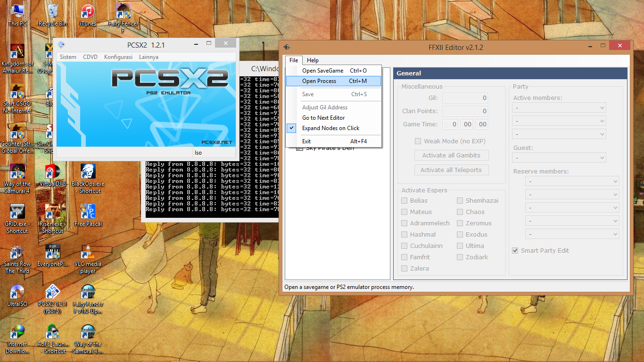Select the Fairy Fencer F v1.0 update icon
The width and height of the screenshot is (644, 362).
pyautogui.click(x=88, y=299)
